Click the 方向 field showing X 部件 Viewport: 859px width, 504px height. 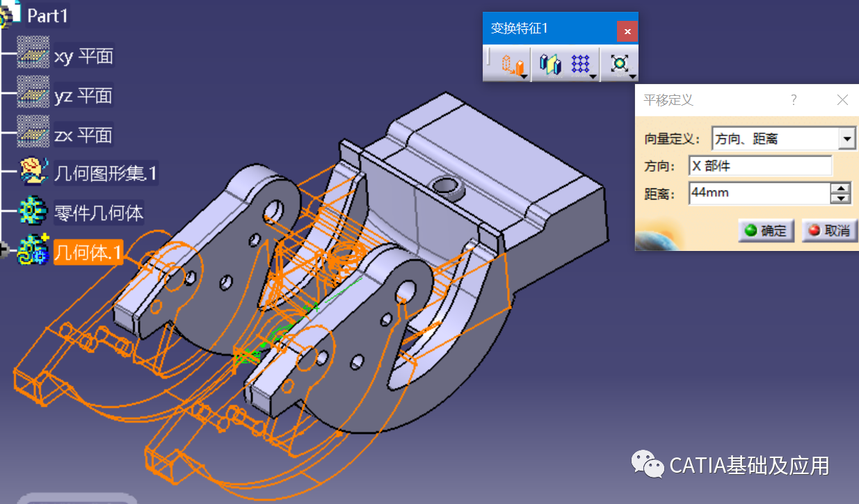point(760,166)
